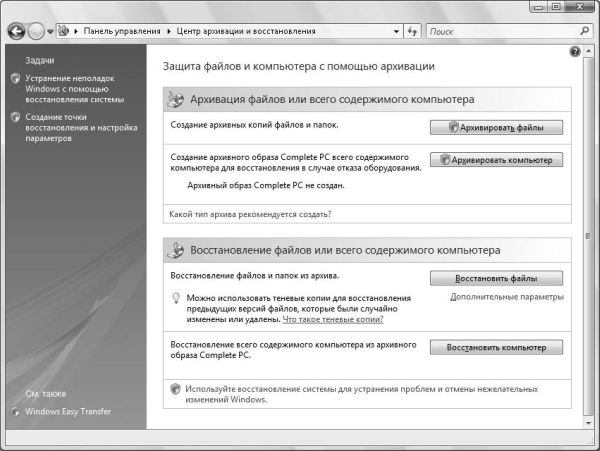
Task: Open Устранение неполадок Windows task link
Action: click(x=75, y=89)
